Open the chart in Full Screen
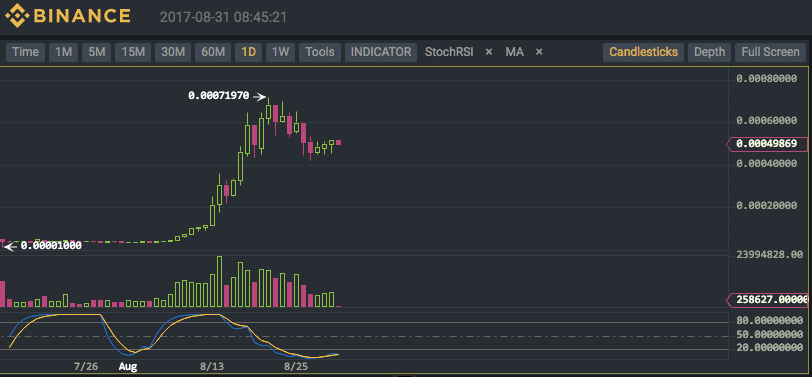 (771, 52)
